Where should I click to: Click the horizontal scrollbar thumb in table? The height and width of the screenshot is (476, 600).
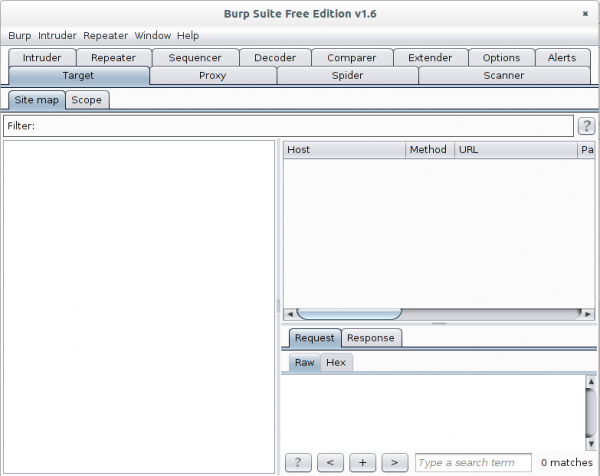click(x=349, y=314)
